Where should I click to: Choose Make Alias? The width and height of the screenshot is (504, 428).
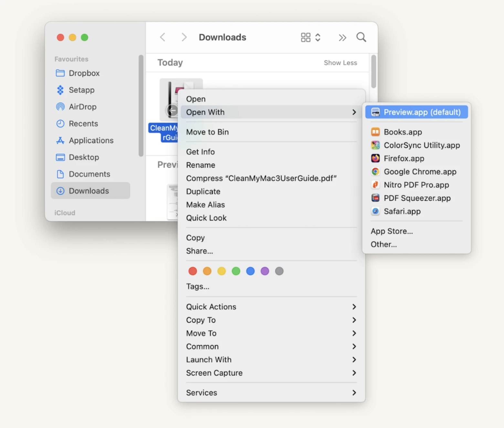tap(271, 205)
